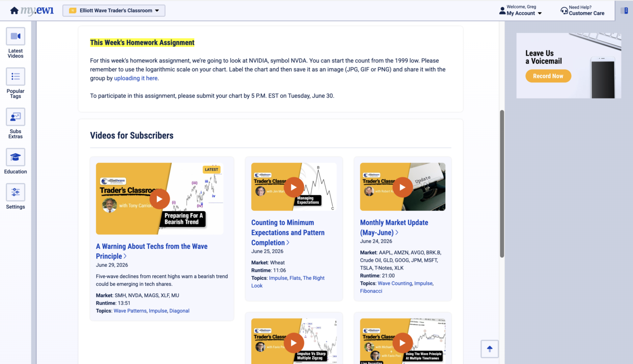Viewport: 633px width, 364px height.
Task: Select Impulse tag under Counting to Minimum
Action: click(278, 278)
